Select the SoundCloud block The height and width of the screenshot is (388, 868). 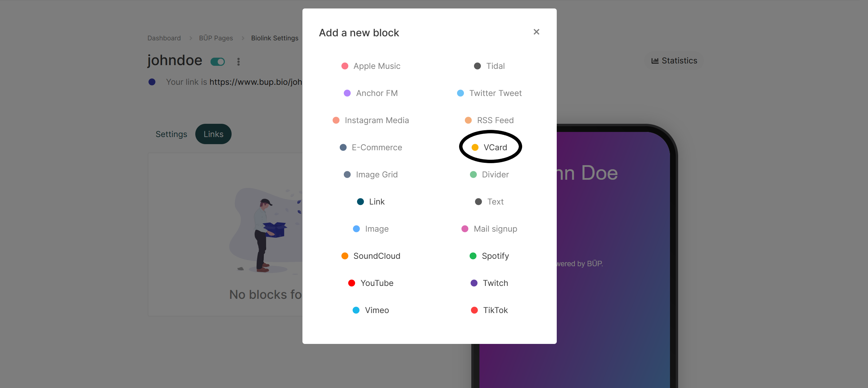coord(371,256)
